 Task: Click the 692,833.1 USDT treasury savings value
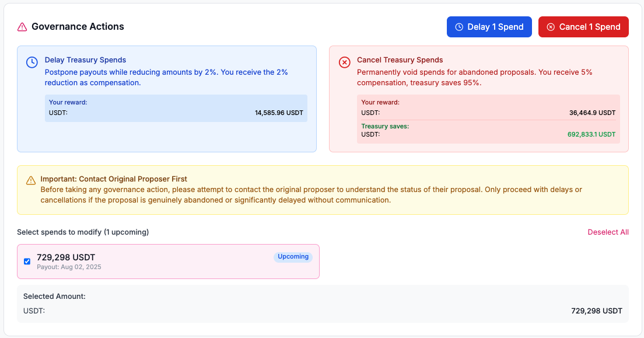click(591, 134)
